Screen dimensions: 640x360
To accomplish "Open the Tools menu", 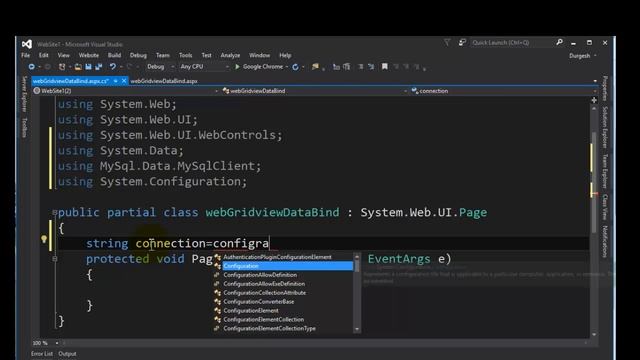I will click(185, 55).
